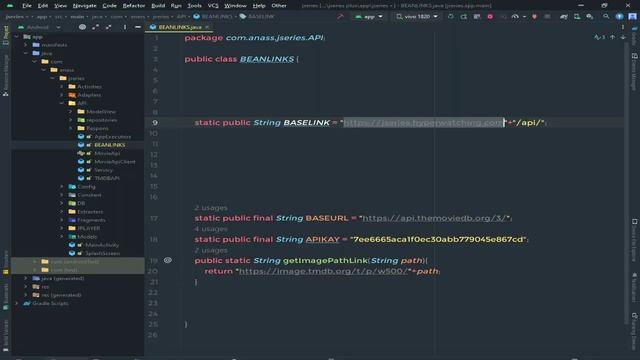Click the Search Everywhere magnifier icon
Image resolution: width=640 pixels, height=360 pixels.
606,17
